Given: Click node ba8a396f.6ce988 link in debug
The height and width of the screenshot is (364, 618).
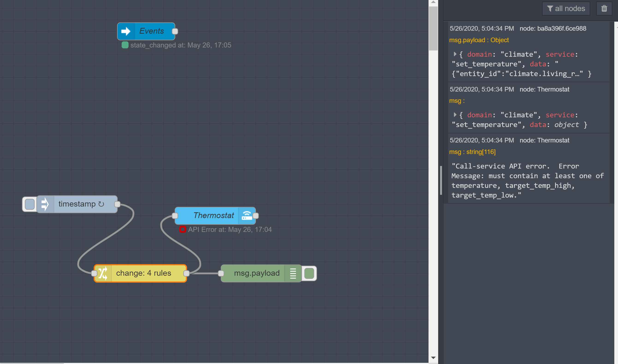Looking at the screenshot, I should (x=553, y=28).
